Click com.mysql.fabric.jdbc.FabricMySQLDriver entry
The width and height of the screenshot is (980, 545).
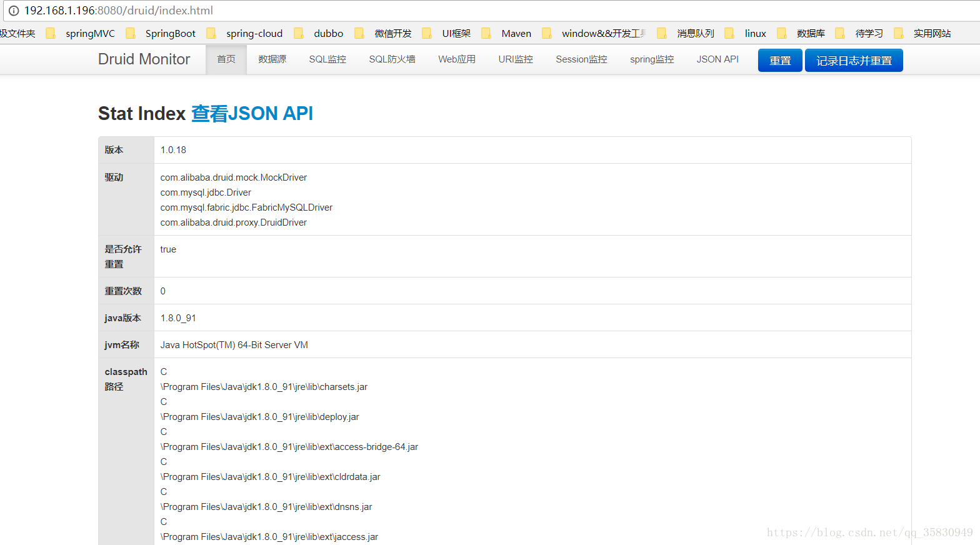tap(246, 207)
